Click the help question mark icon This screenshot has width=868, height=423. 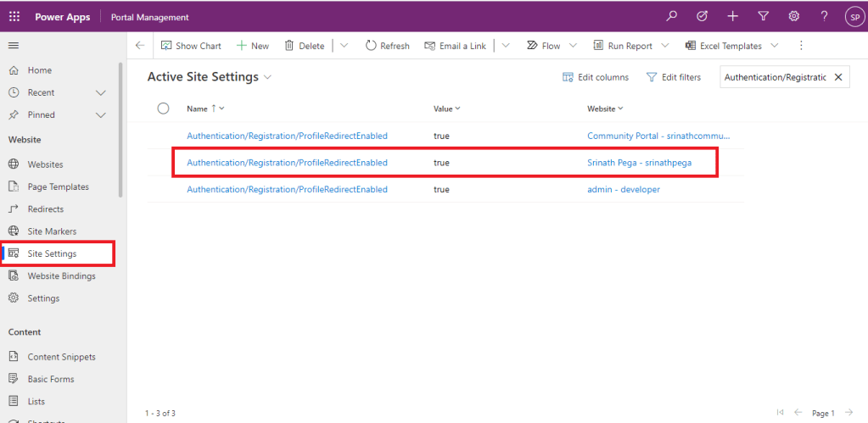click(824, 17)
